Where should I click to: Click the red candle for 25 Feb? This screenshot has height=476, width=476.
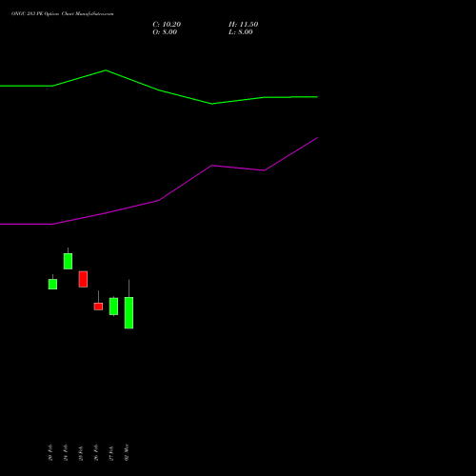(x=83, y=279)
